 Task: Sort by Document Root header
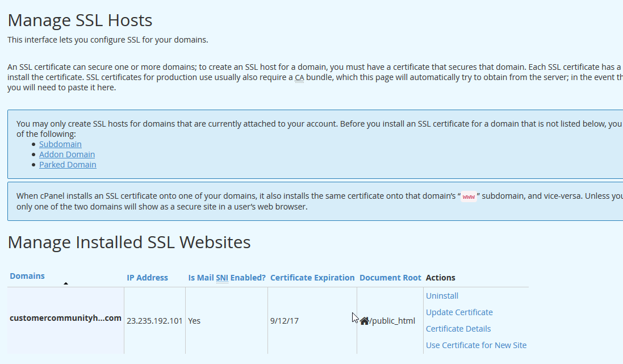point(390,278)
